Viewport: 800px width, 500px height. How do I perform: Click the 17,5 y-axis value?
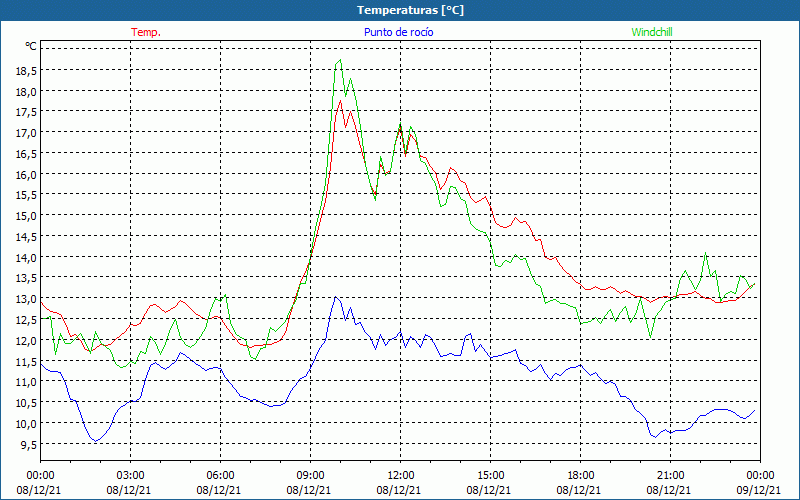coord(27,112)
